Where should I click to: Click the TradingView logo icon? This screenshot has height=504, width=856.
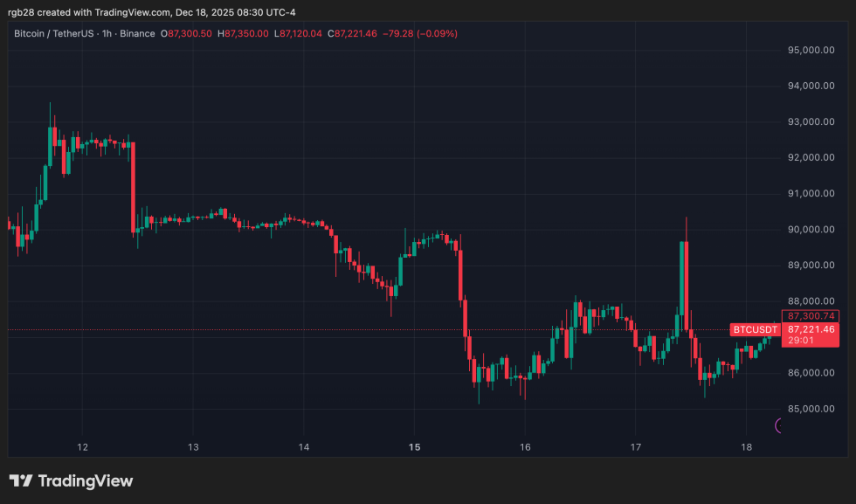[x=21, y=481]
